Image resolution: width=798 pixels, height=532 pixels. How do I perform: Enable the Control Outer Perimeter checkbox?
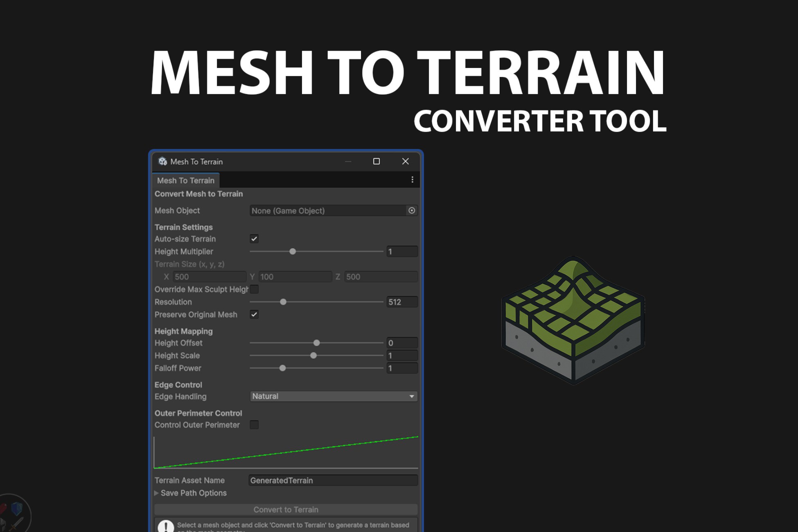(254, 425)
